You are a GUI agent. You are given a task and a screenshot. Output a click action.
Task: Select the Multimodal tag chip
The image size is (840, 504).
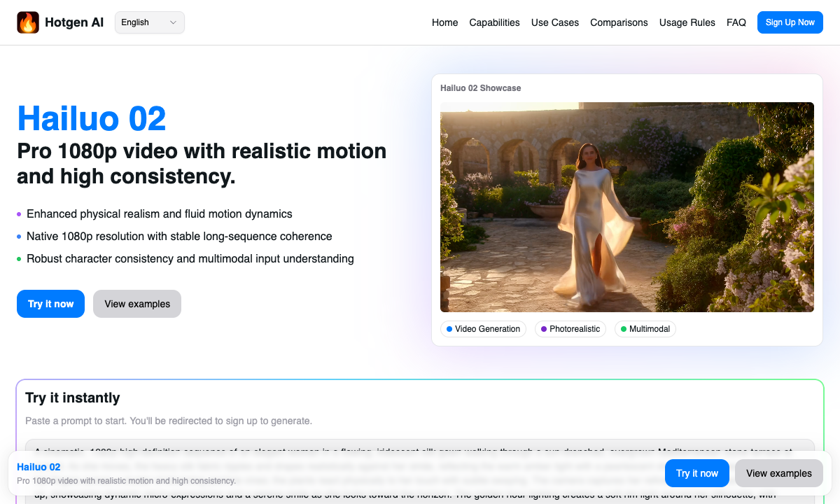pyautogui.click(x=645, y=329)
